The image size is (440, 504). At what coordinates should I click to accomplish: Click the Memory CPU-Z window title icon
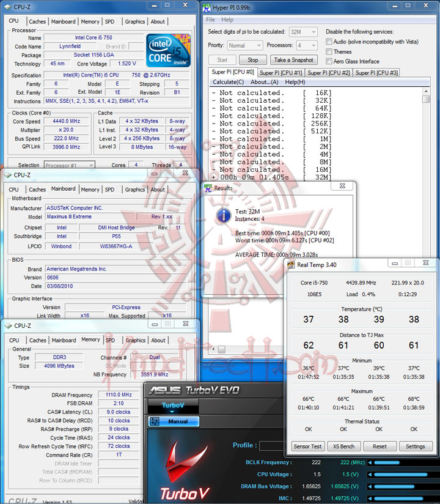(8, 325)
